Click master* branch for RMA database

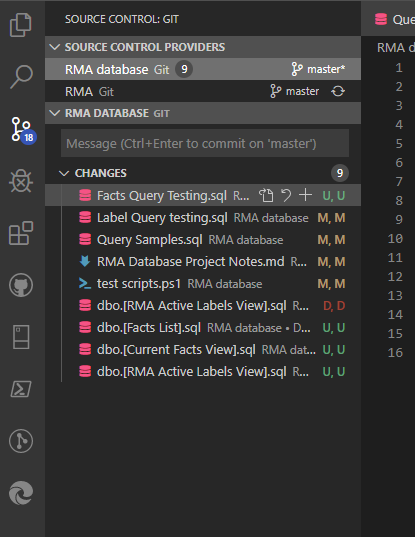pyautogui.click(x=318, y=69)
